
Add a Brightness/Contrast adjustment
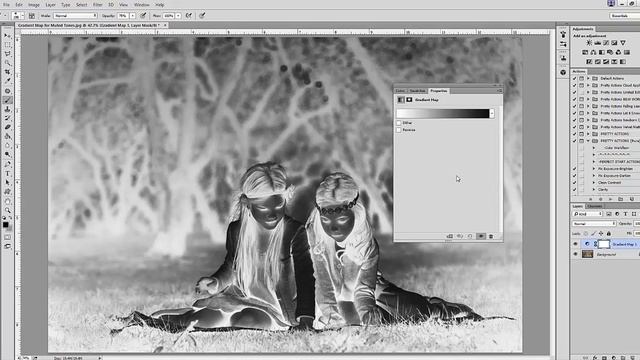coord(589,43)
